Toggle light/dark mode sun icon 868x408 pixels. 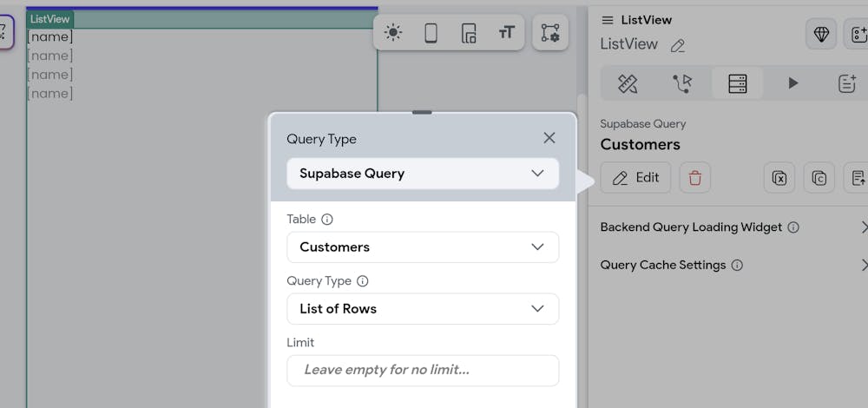coord(393,33)
